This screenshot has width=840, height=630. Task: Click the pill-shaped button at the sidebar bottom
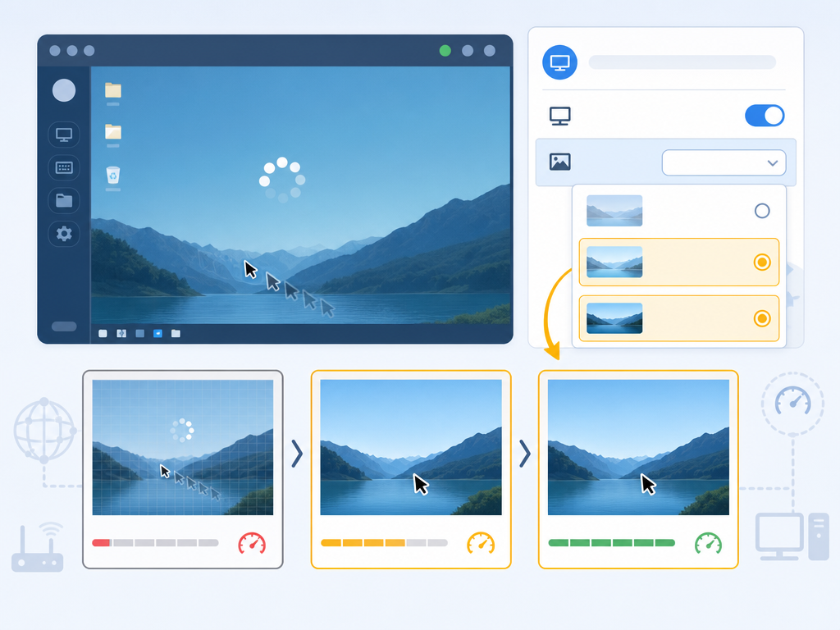coord(64,326)
